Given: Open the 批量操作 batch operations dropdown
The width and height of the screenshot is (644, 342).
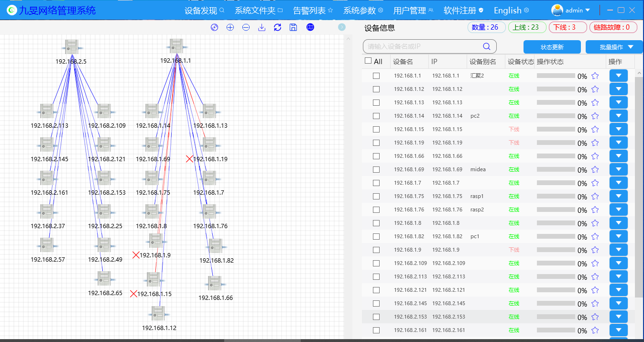Looking at the screenshot, I should [614, 47].
